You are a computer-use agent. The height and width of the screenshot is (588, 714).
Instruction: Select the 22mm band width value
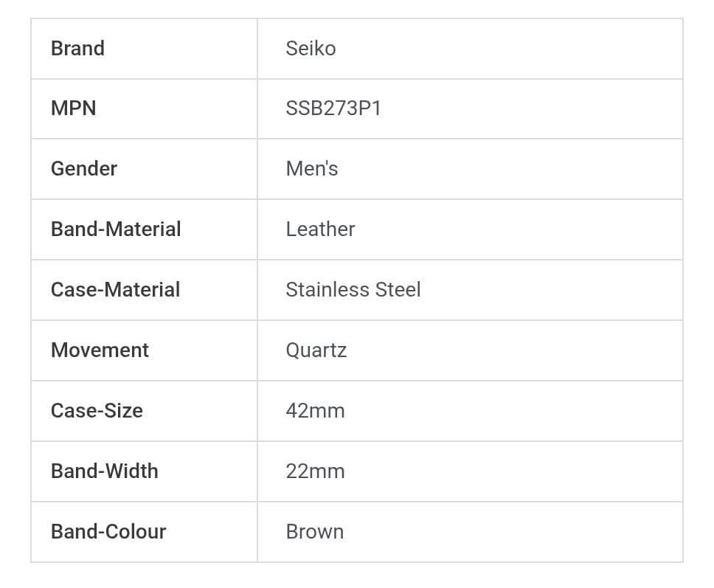[x=315, y=471]
